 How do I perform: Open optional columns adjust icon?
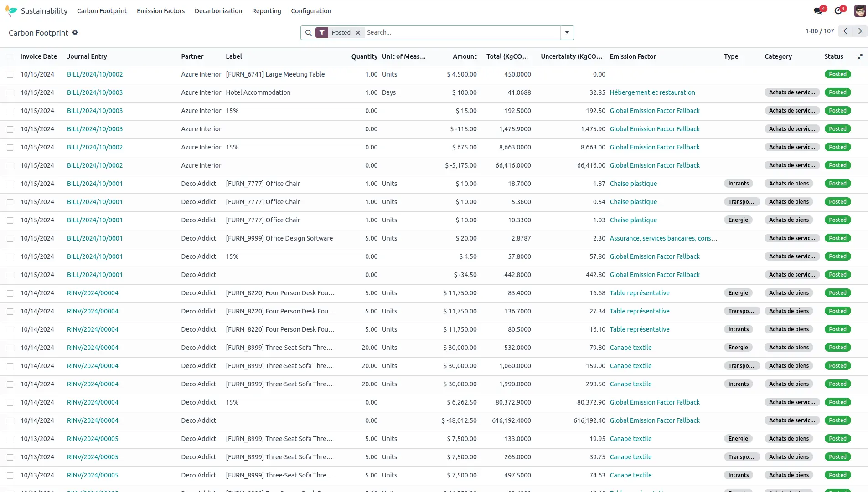coord(860,56)
